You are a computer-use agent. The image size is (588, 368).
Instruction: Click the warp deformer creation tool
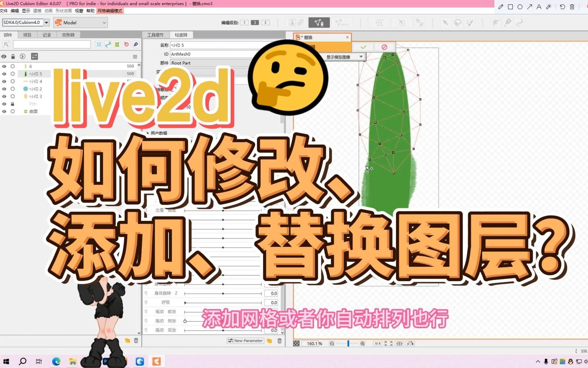[379, 22]
